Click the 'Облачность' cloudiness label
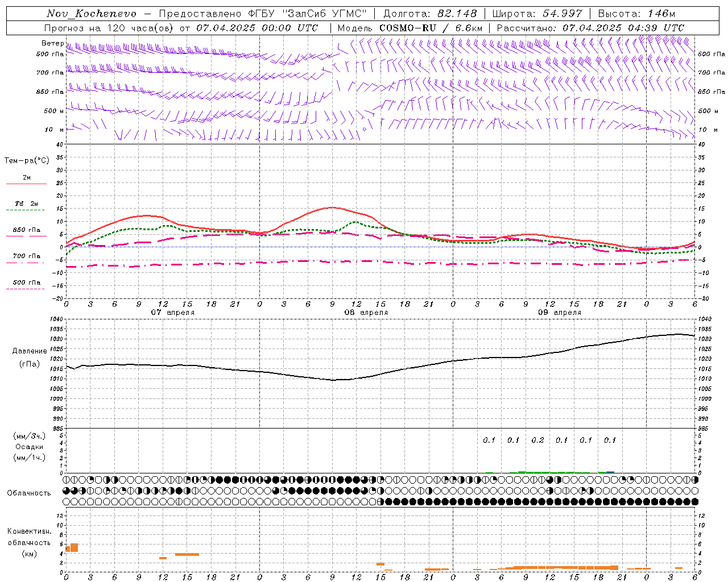728x582 pixels. [x=29, y=493]
